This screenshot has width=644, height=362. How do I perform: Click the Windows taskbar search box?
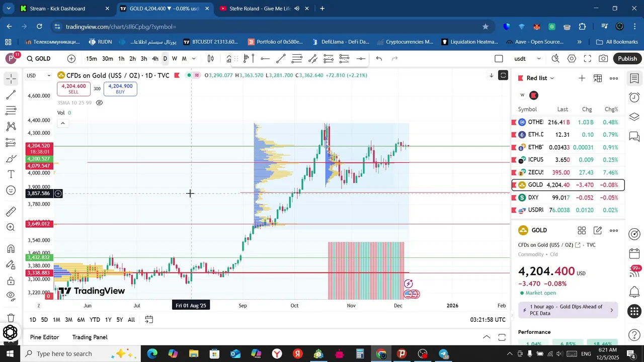point(80,354)
